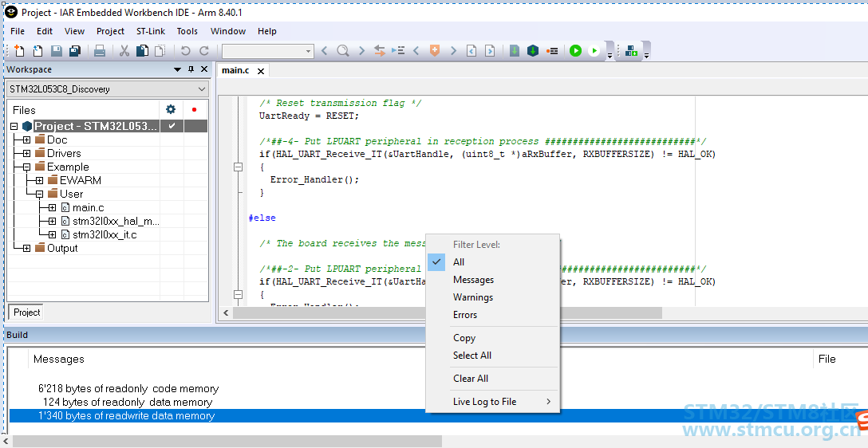
Task: Click the Copy toolbar icon
Action: 142,51
